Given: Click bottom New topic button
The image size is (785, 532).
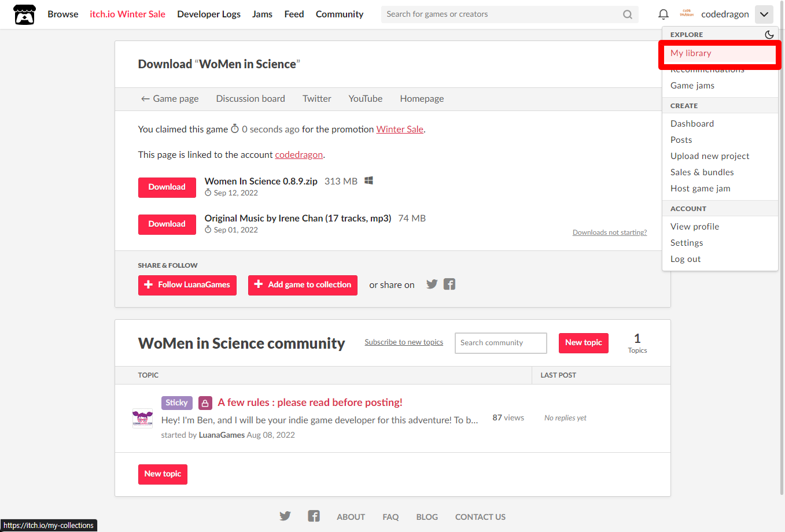Looking at the screenshot, I should (163, 474).
